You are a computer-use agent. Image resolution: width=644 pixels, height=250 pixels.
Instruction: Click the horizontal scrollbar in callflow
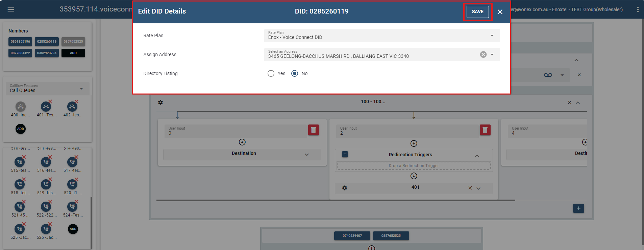(x=336, y=200)
